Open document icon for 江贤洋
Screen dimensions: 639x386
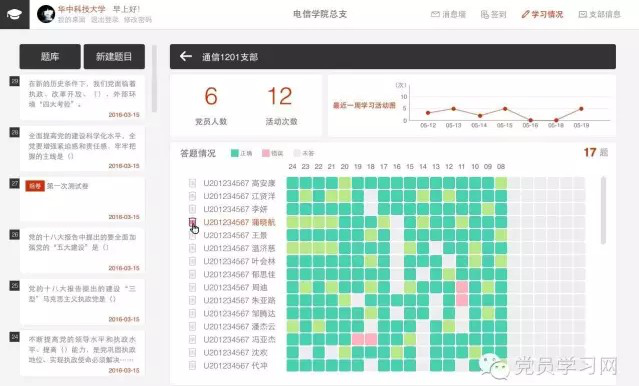[192, 196]
